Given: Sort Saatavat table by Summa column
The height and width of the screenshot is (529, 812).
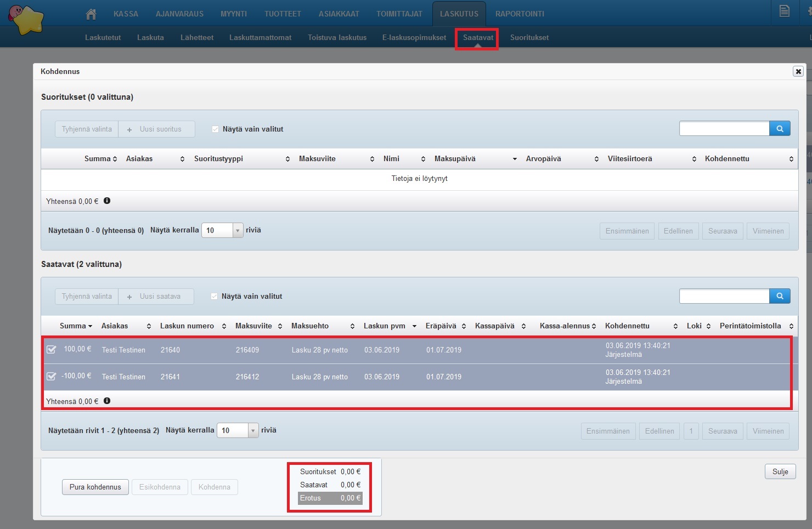Looking at the screenshot, I should tap(76, 326).
